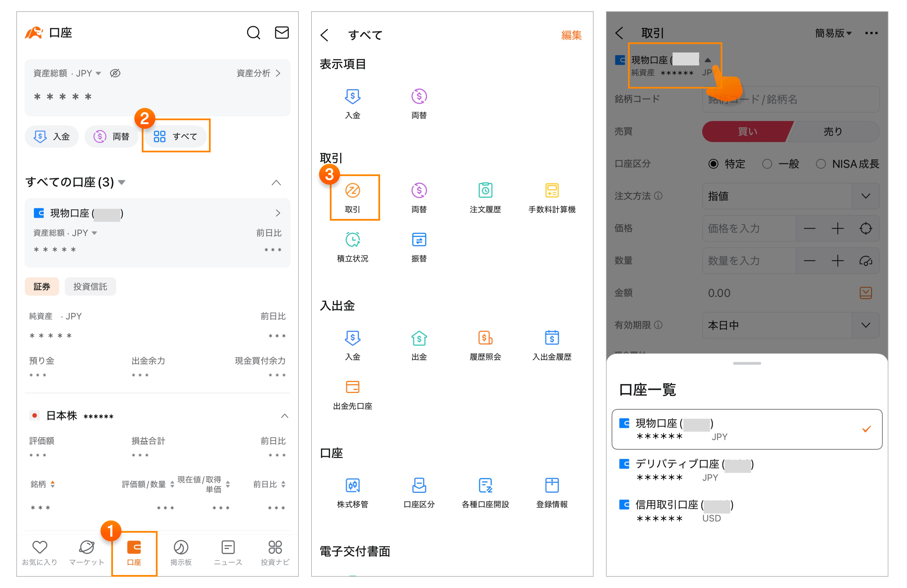This screenshot has width=907, height=588.
Task: Open 有効期限 本日中 dropdown
Action: 791,325
